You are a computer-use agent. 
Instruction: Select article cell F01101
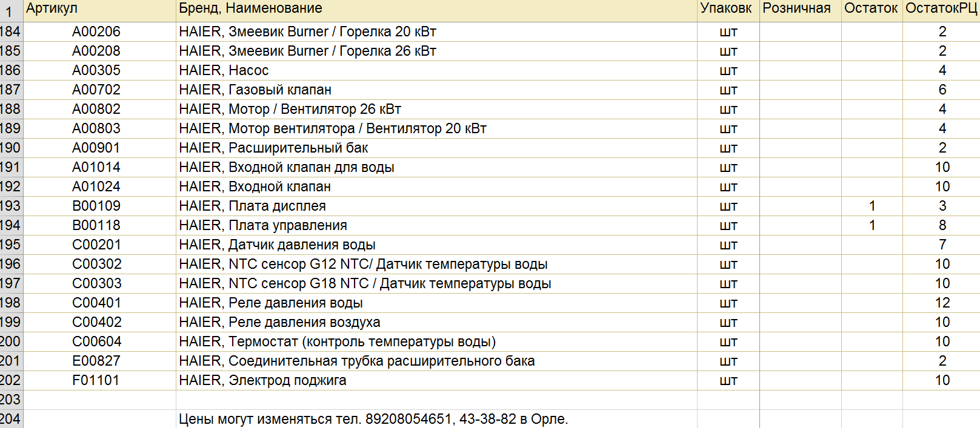pyautogui.click(x=99, y=381)
